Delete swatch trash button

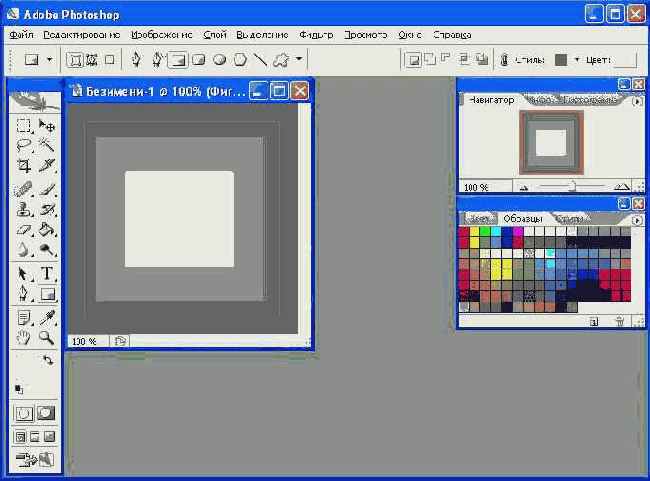point(619,321)
